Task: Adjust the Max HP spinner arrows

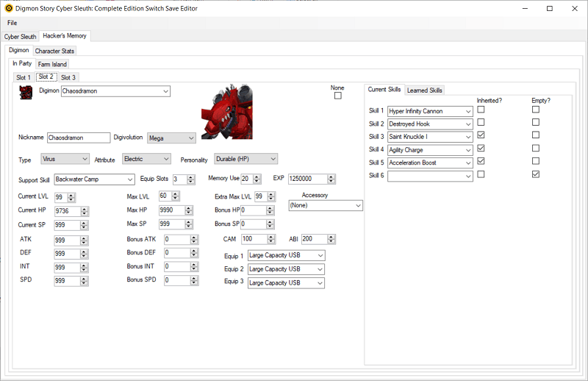Action: 189,210
